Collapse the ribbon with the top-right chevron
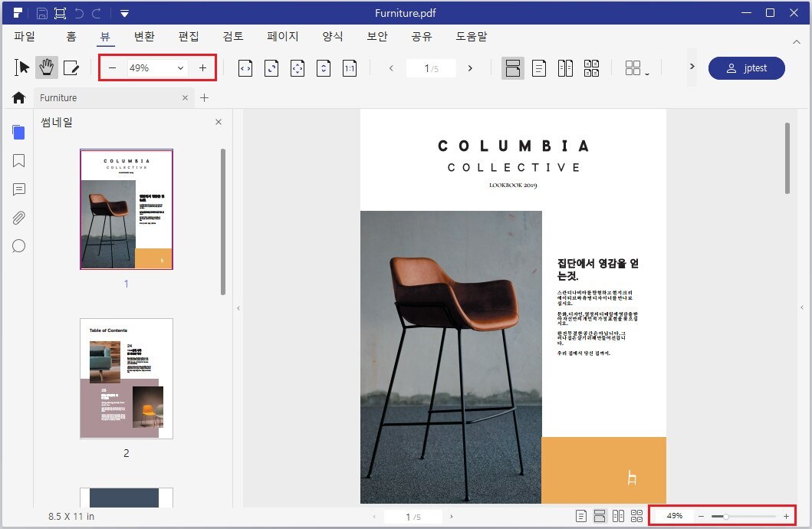The height and width of the screenshot is (529, 812). pyautogui.click(x=797, y=42)
